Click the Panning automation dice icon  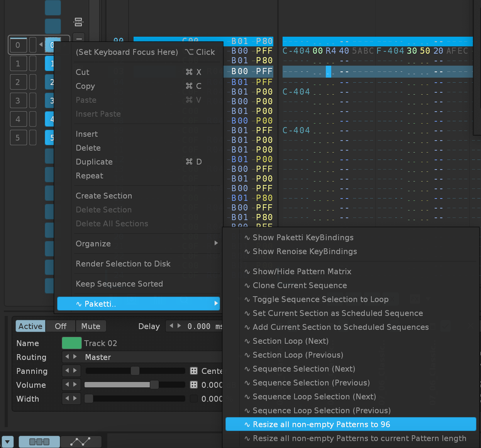click(x=194, y=371)
